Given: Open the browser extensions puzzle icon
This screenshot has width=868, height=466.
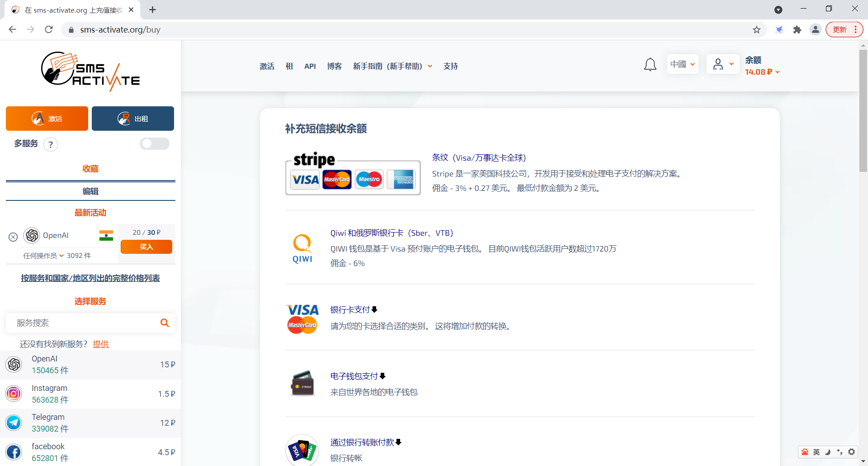Looking at the screenshot, I should point(797,30).
